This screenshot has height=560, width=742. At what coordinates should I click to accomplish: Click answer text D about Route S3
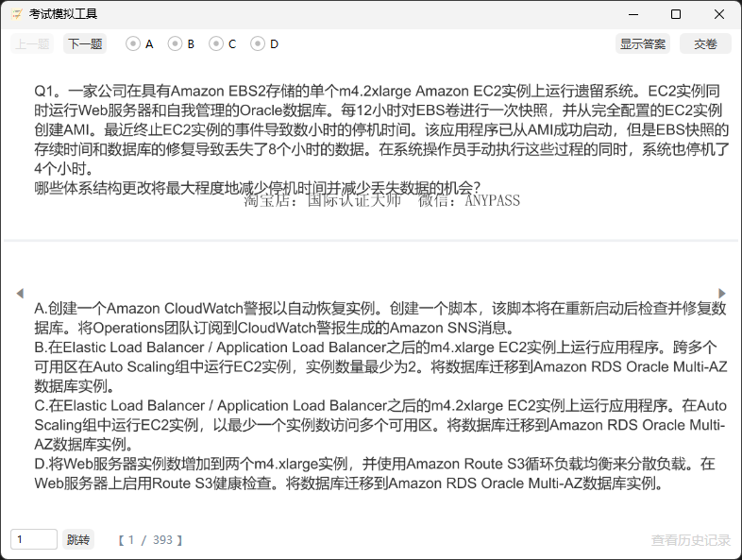pos(375,473)
